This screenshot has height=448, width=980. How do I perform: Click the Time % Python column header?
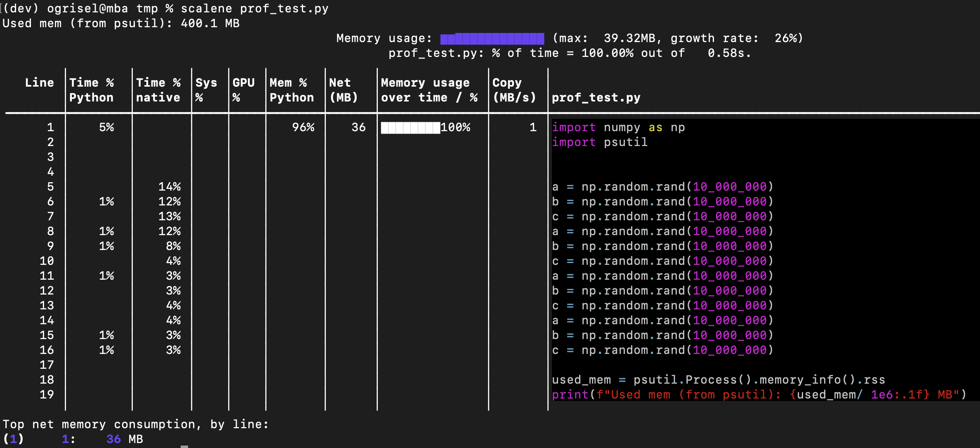92,90
